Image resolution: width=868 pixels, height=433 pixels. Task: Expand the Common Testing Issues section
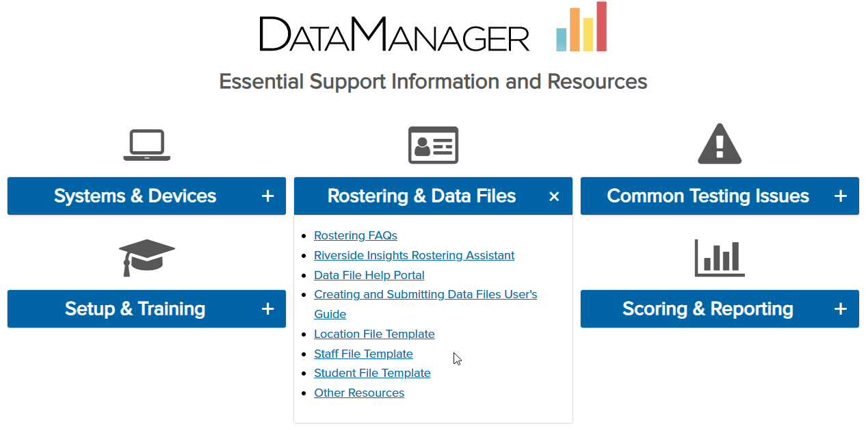pos(840,196)
